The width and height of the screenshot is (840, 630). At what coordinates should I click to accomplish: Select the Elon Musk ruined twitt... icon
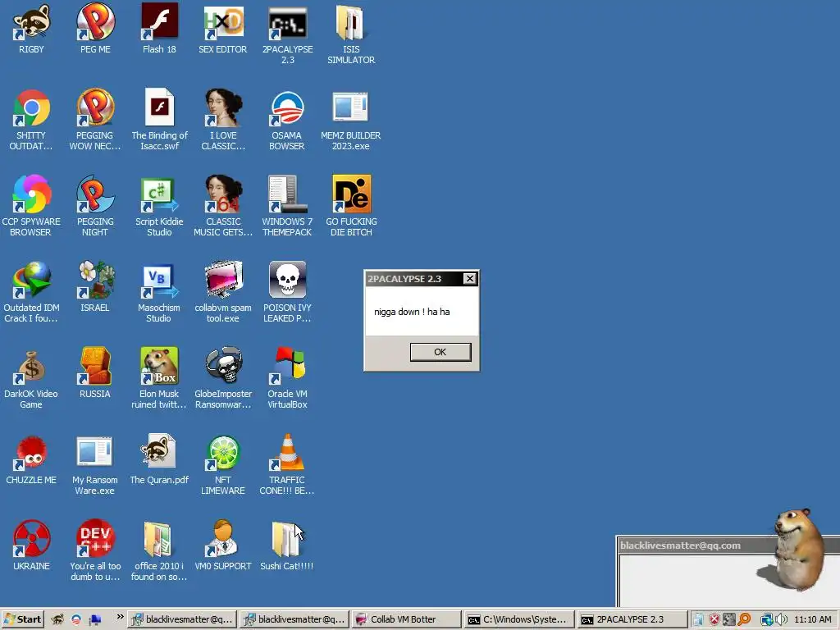(x=159, y=378)
